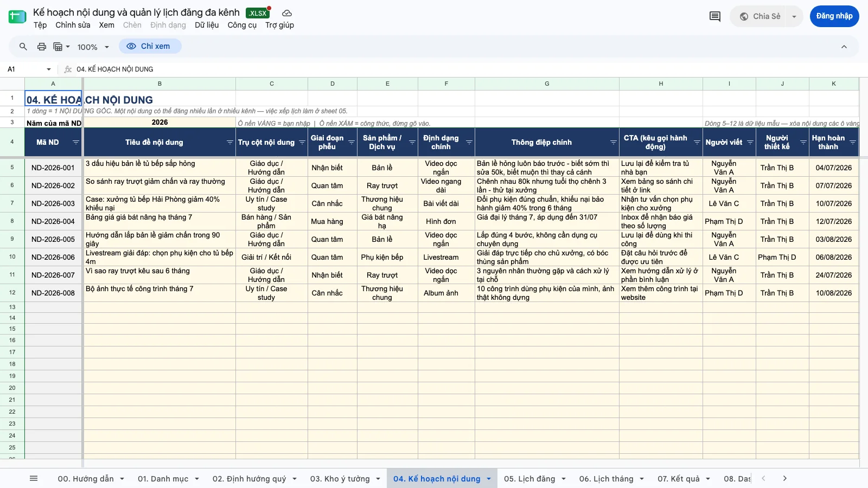This screenshot has height=488, width=868.
Task: Switch to 06. Lịch tháng sheet tab
Action: [606, 479]
